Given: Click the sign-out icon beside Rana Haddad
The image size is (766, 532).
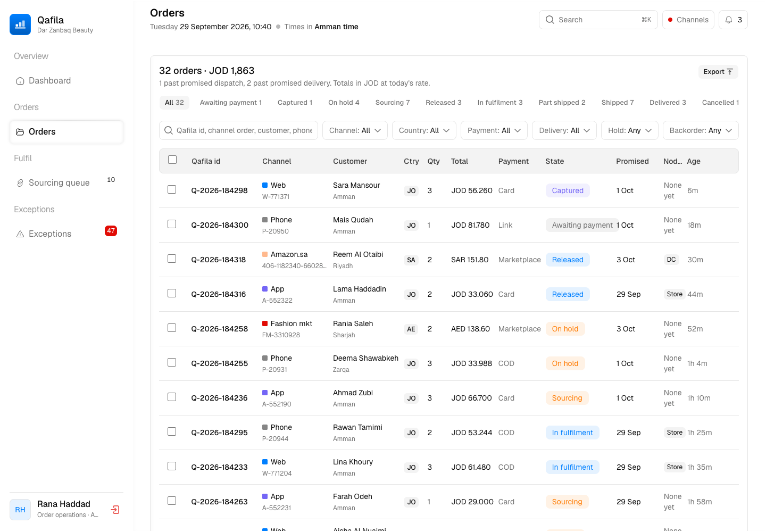Looking at the screenshot, I should (115, 510).
